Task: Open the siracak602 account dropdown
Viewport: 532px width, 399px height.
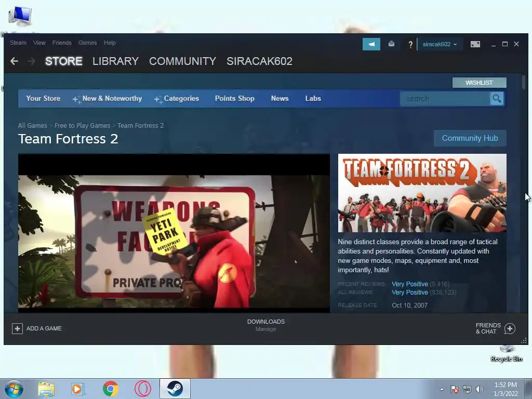Action: 440,45
